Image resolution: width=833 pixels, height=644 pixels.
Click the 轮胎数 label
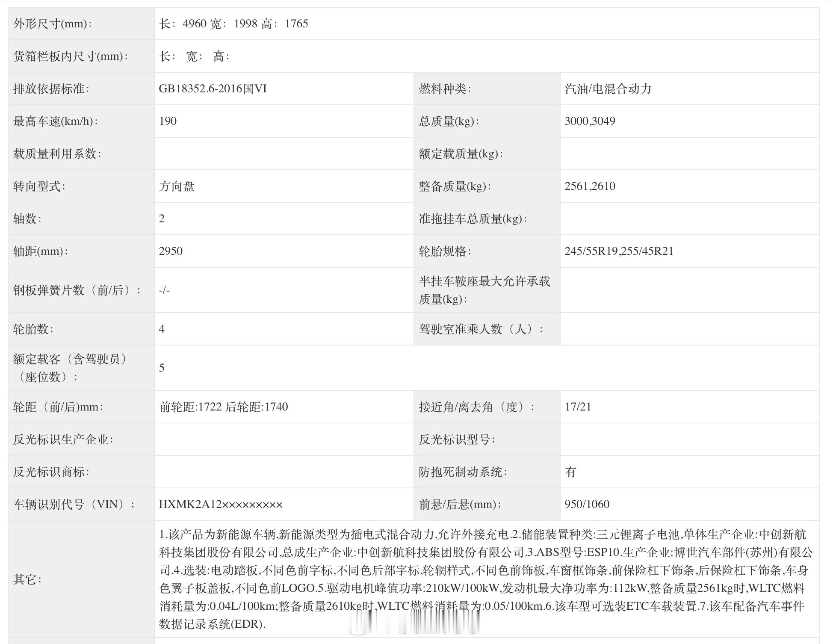pos(33,329)
